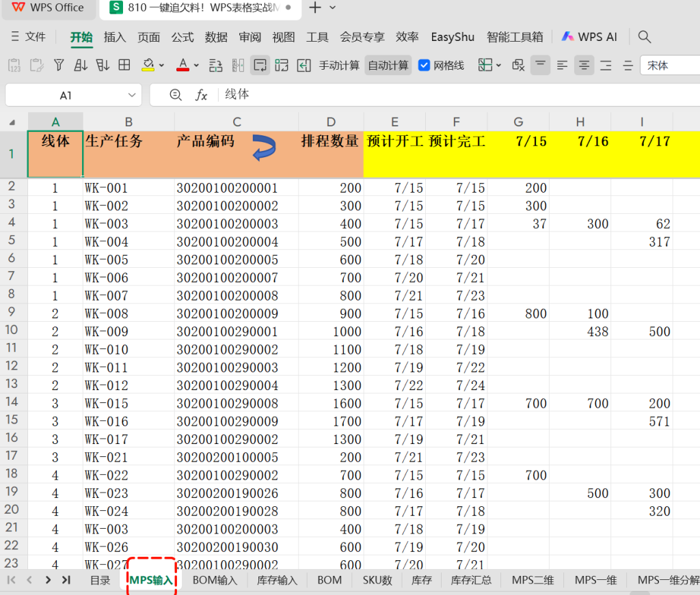Expand the Name Box dropdown arrow
The width and height of the screenshot is (700, 595).
pos(132,95)
